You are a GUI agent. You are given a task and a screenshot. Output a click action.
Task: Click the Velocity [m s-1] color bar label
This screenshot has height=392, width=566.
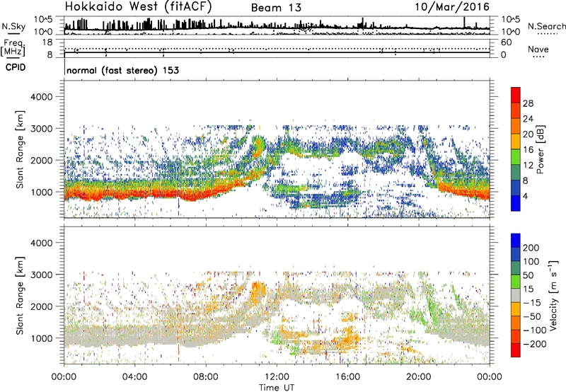coord(553,294)
